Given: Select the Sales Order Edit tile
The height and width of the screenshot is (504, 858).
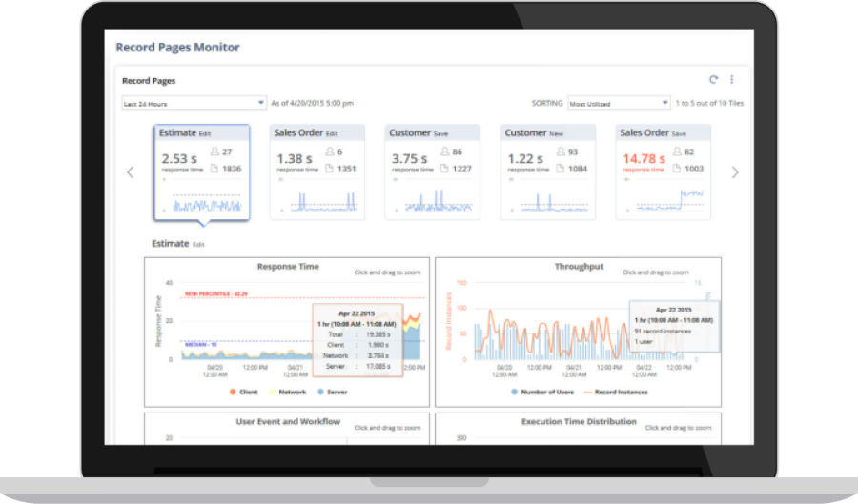Looking at the screenshot, I should pos(317,171).
